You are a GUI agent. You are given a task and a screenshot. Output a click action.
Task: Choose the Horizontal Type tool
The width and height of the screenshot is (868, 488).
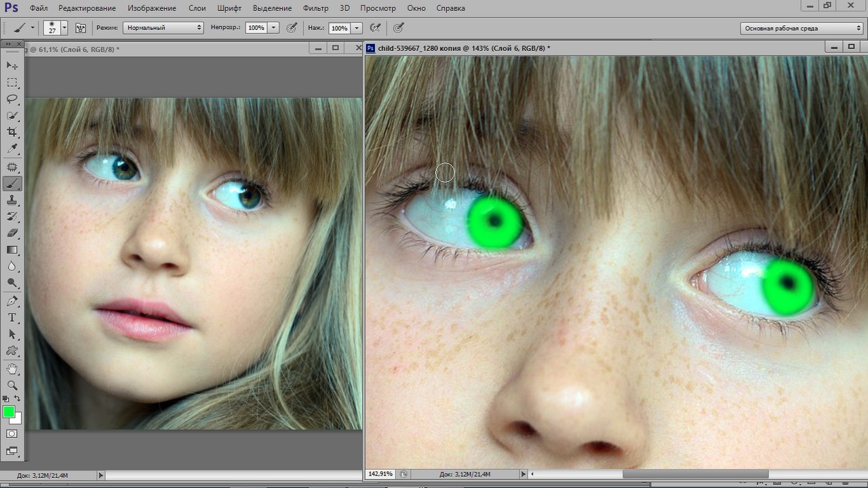pos(12,318)
